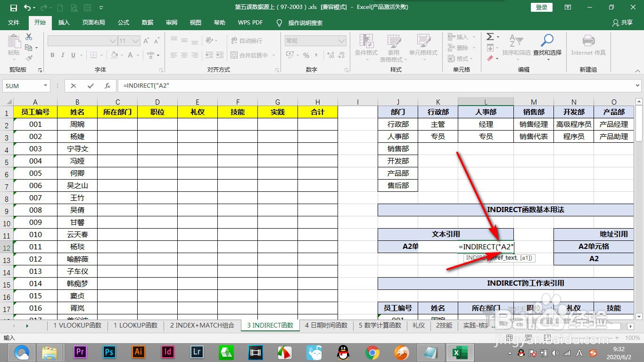This screenshot has width=644, height=362.
Task: Switch to 插入 (Insert) ribbon tab
Action: point(64,23)
